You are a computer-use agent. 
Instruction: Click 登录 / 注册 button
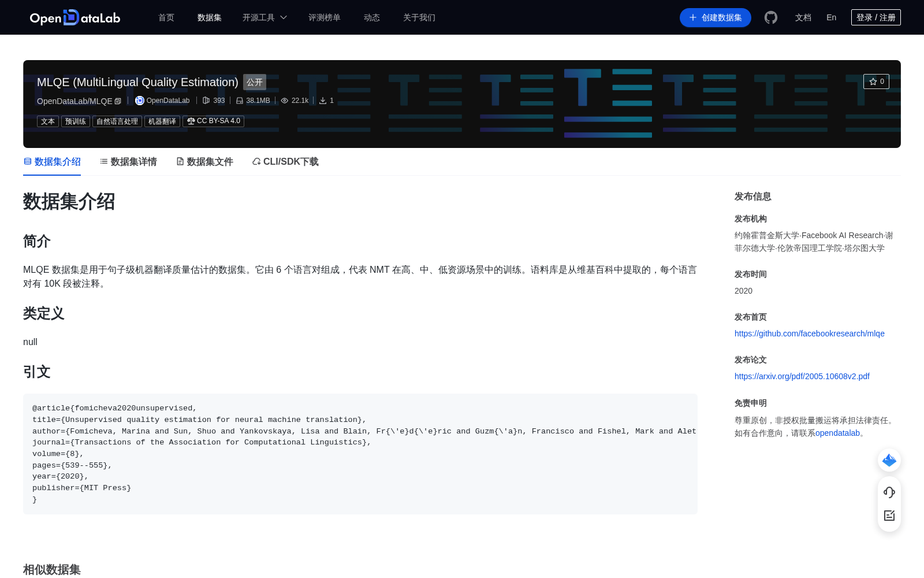coord(876,17)
